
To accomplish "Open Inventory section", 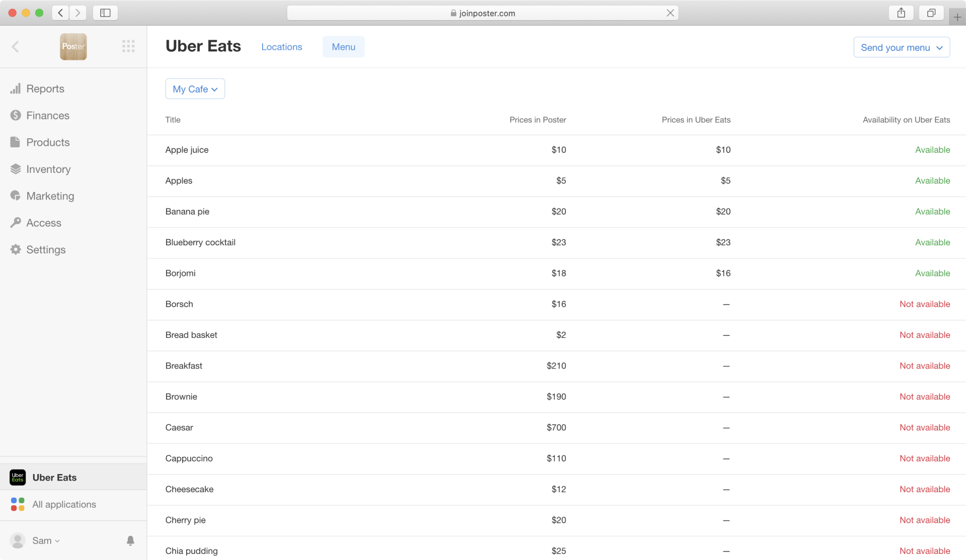I will [48, 169].
